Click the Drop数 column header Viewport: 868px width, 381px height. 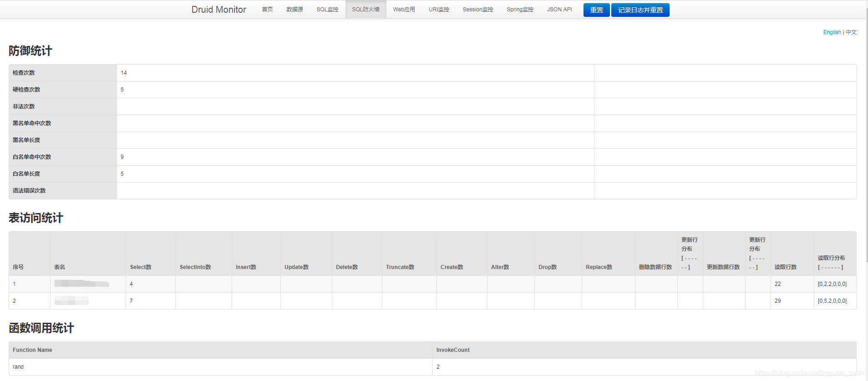[548, 267]
